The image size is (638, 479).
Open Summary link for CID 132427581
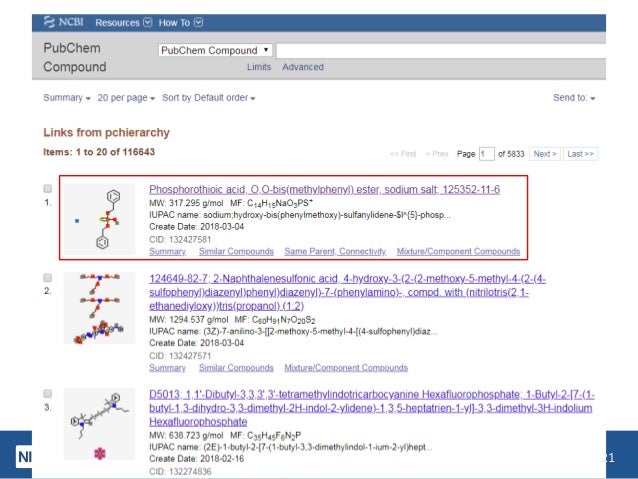(x=167, y=252)
